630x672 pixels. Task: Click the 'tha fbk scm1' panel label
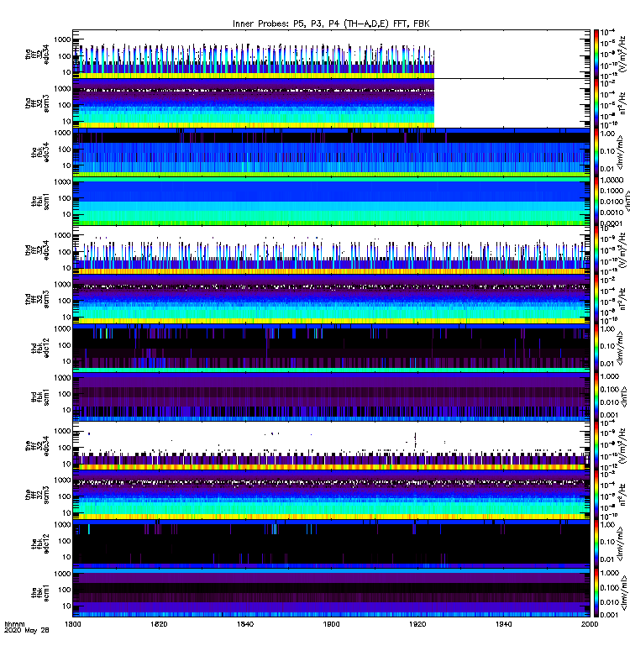(40, 201)
